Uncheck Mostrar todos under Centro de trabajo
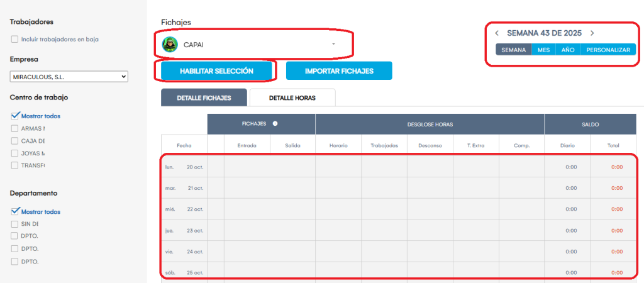Viewport: 644px width, 283px height. tap(14, 116)
